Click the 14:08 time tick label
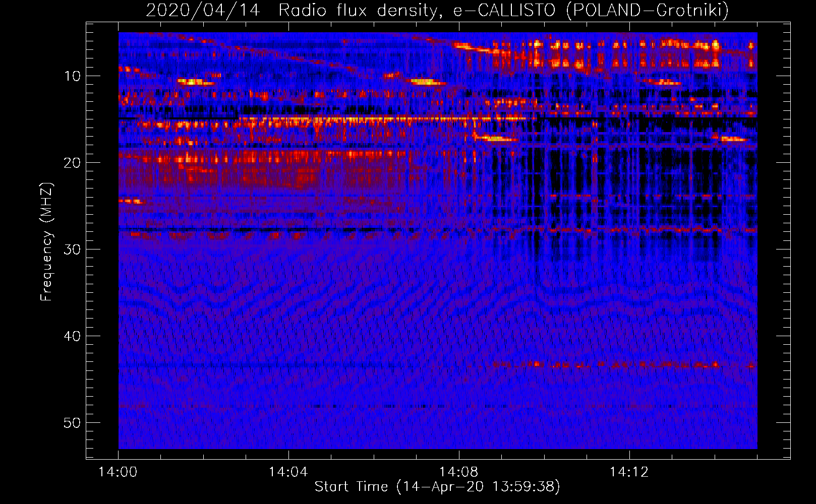Screen dimensions: 816x504 click(458, 472)
